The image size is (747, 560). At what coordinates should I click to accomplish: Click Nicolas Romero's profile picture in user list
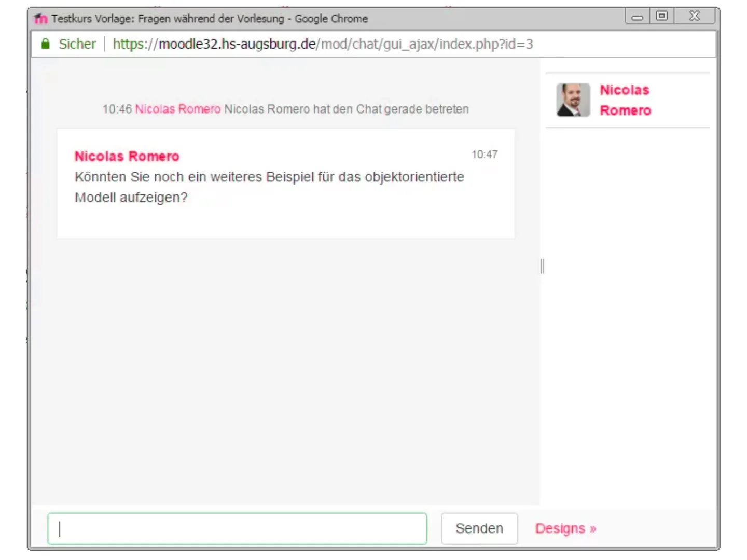[573, 100]
